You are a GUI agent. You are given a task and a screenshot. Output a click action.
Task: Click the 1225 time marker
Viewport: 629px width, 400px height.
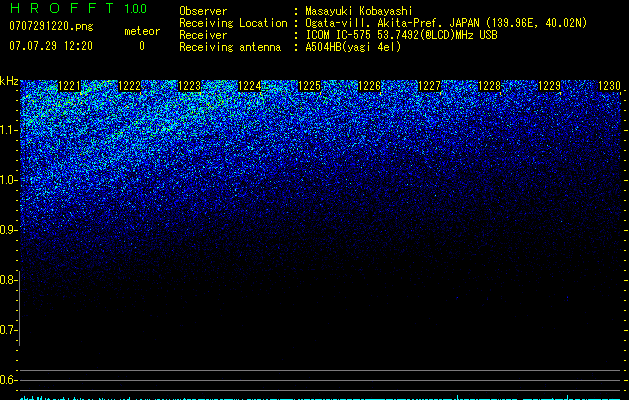[x=309, y=86]
